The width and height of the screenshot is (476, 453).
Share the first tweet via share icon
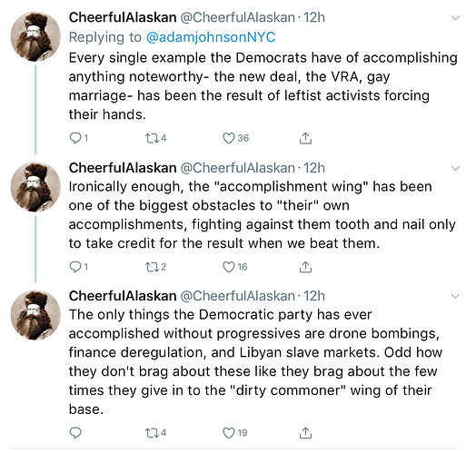click(x=305, y=138)
